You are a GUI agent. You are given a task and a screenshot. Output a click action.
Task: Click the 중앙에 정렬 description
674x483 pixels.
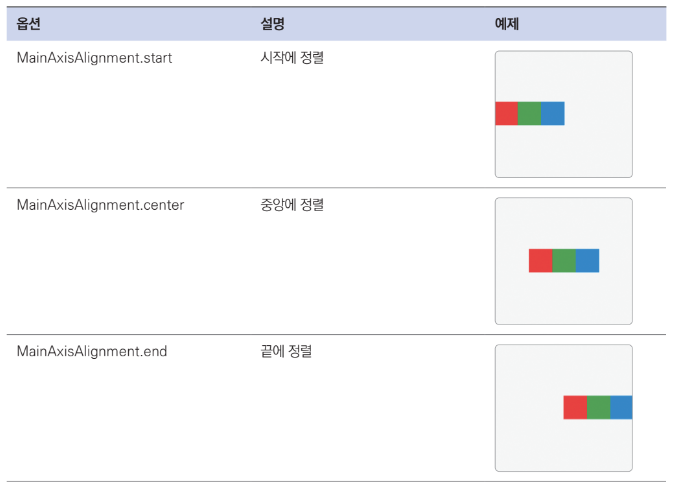coord(292,205)
